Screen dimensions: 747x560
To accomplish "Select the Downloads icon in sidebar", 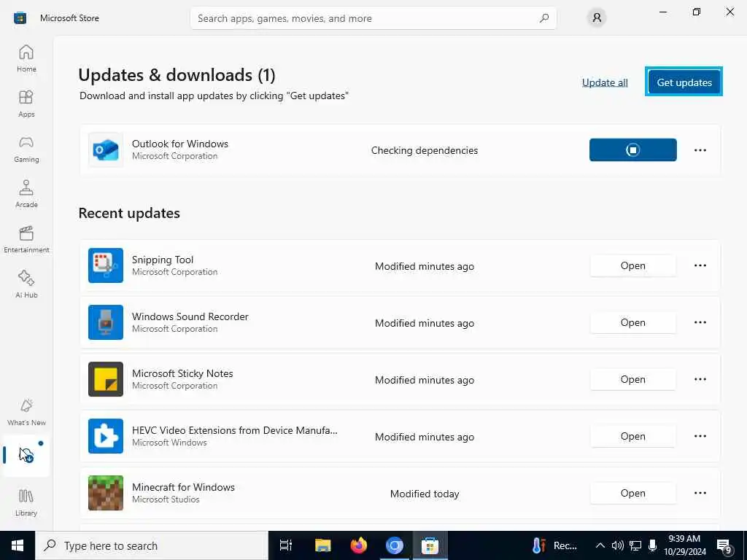I will click(x=26, y=455).
